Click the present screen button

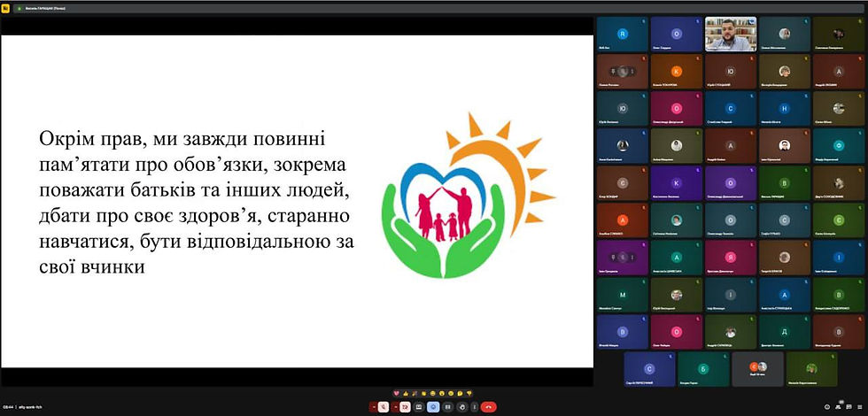point(418,407)
